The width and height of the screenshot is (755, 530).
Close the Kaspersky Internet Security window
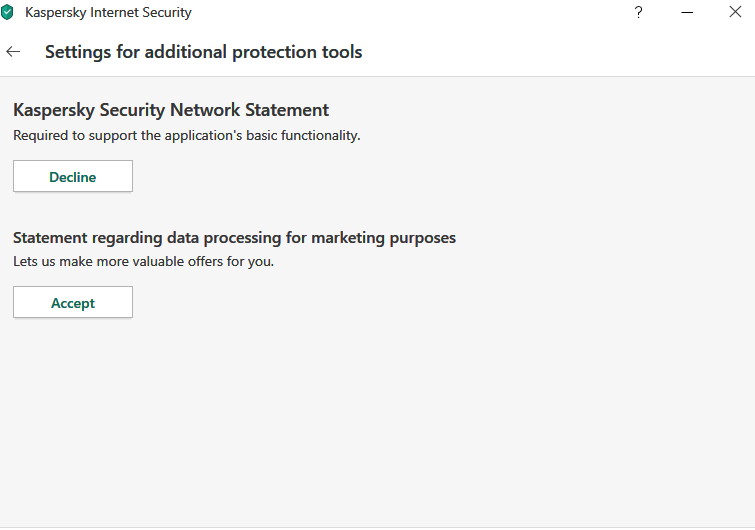735,13
